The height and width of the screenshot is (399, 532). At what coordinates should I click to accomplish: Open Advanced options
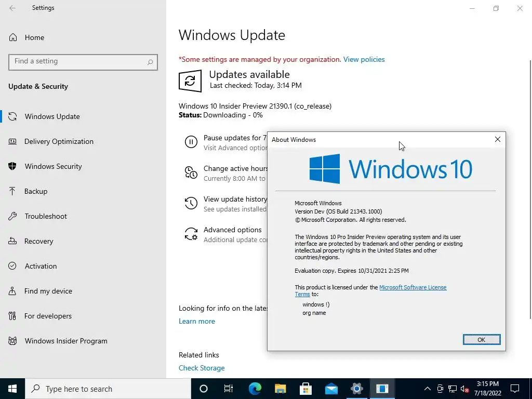[232, 230]
